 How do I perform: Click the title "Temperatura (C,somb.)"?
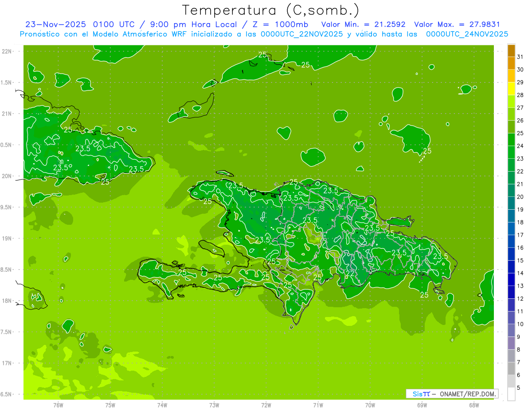pyautogui.click(x=271, y=10)
